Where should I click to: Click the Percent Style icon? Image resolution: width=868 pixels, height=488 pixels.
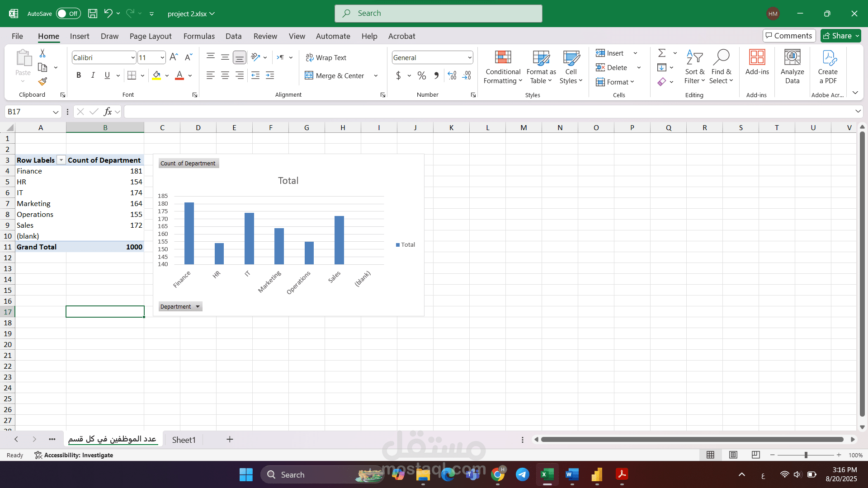point(421,75)
